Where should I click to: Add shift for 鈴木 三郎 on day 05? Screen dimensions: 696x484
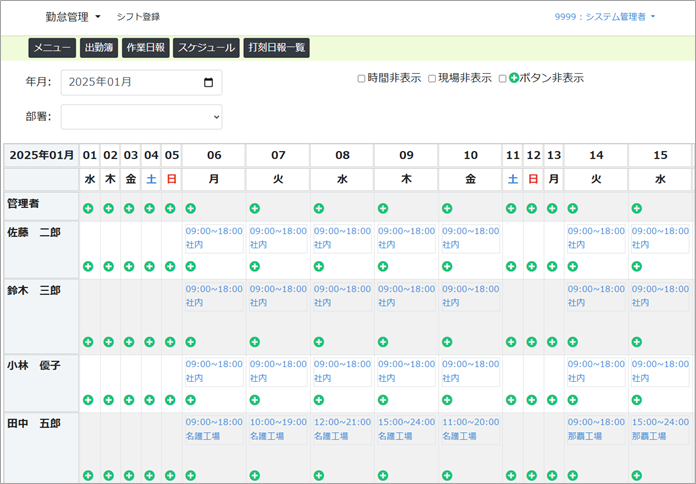click(x=171, y=342)
